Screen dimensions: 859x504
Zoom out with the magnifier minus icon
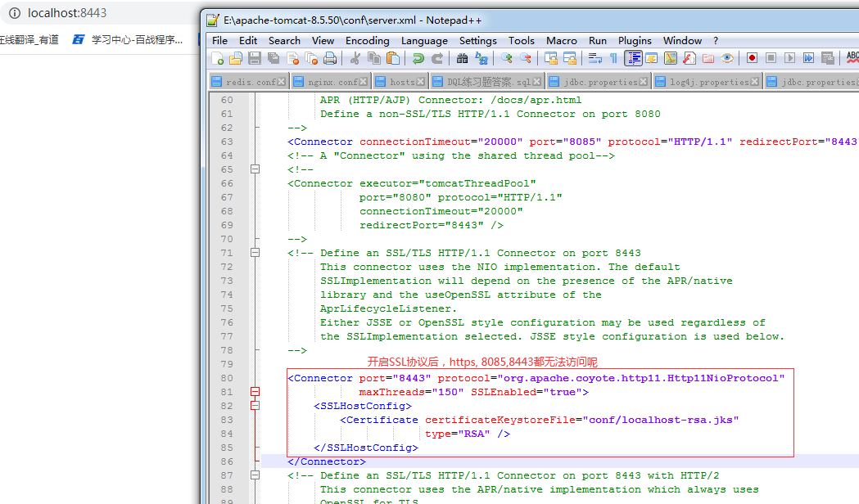(526, 58)
